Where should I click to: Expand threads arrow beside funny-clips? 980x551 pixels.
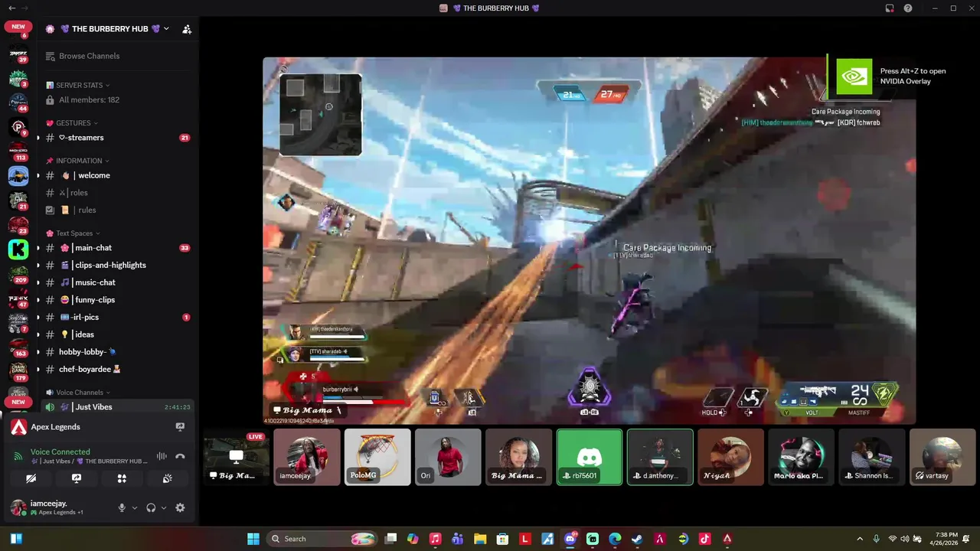tap(38, 300)
